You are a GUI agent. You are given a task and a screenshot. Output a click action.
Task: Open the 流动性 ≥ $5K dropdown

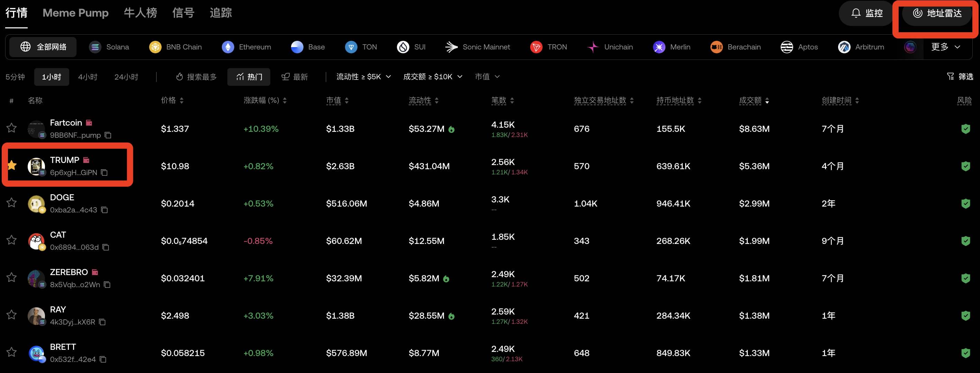[x=363, y=77]
